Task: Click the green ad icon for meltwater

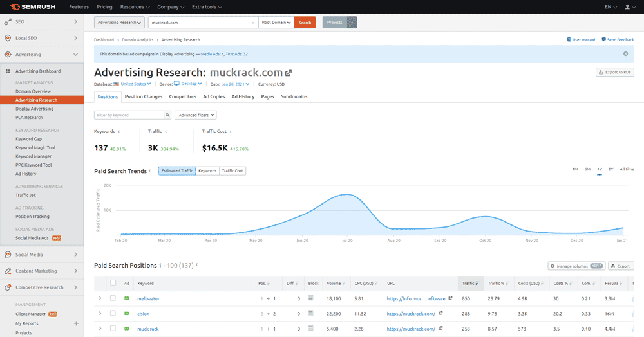Action: 126,298
